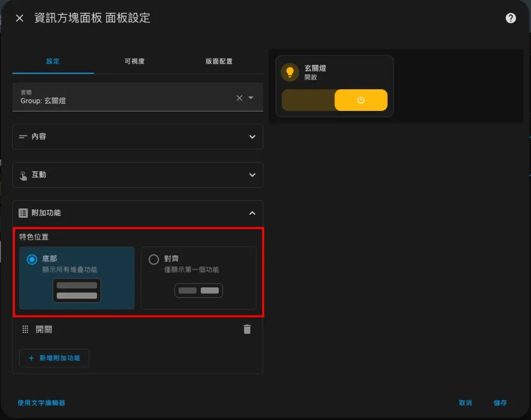Viewport: 531px width, 420px height.
Task: Open the 實體 entity dropdown arrow
Action: pos(251,97)
